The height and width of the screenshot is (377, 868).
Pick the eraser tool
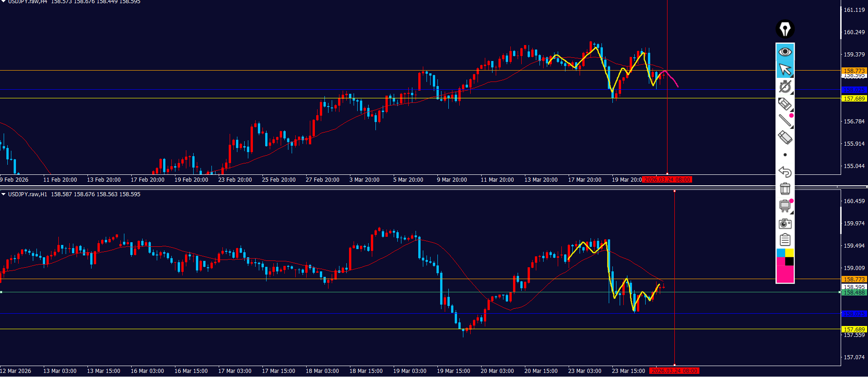pos(785,138)
